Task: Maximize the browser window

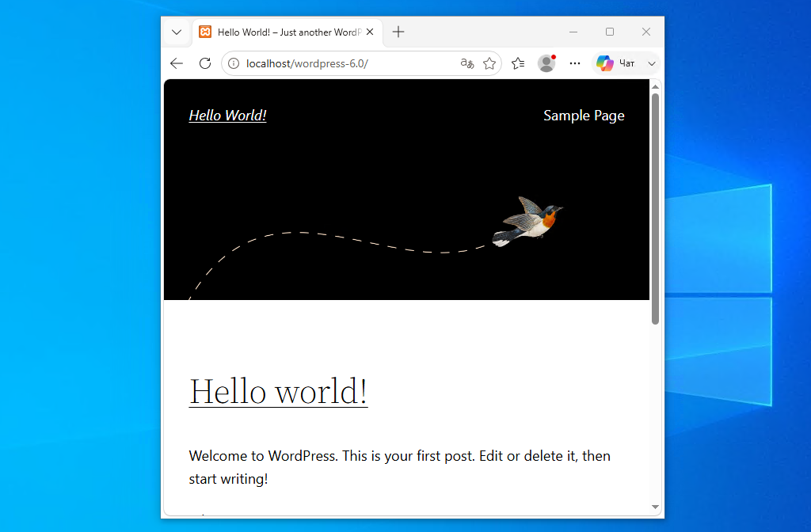Action: coord(610,32)
